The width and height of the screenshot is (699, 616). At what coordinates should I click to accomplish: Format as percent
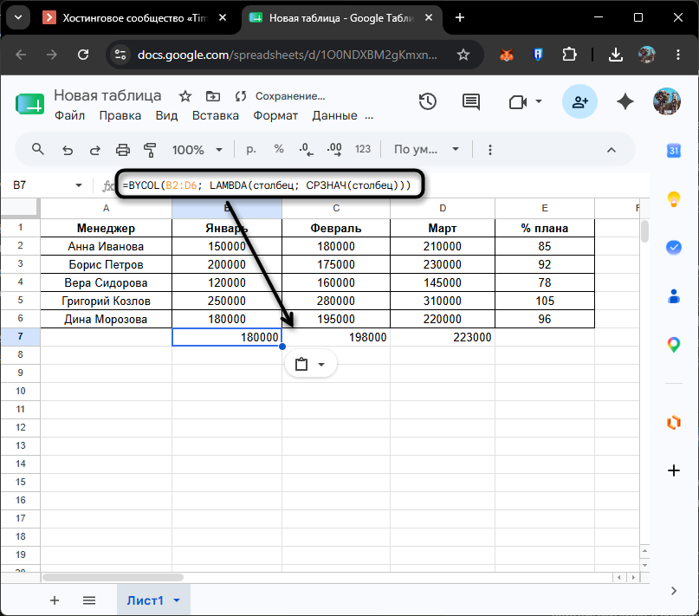[279, 149]
